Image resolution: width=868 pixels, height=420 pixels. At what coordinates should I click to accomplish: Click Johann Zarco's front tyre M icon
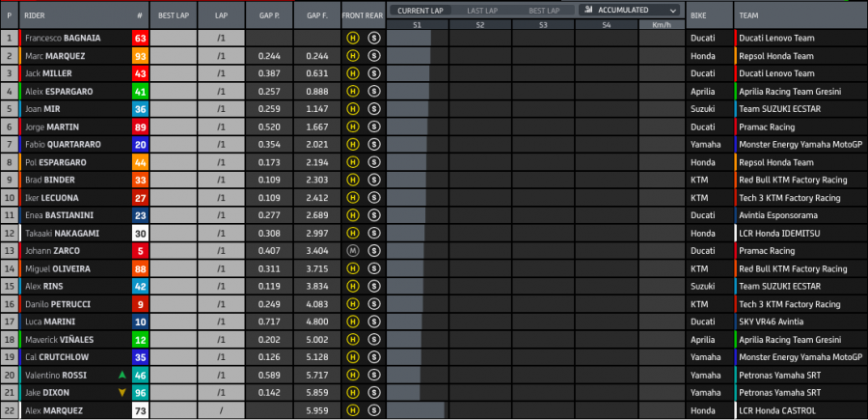[x=353, y=250]
